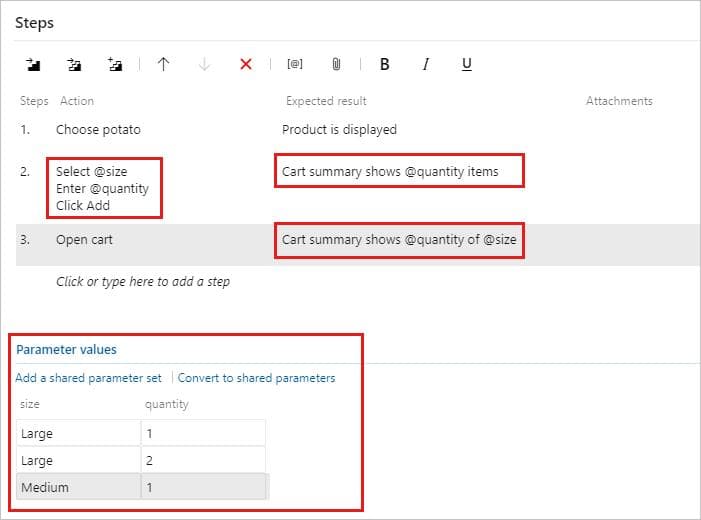Select the 'Choose potato' action text
Screen dimensions: 701x520
pyautogui.click(x=98, y=130)
